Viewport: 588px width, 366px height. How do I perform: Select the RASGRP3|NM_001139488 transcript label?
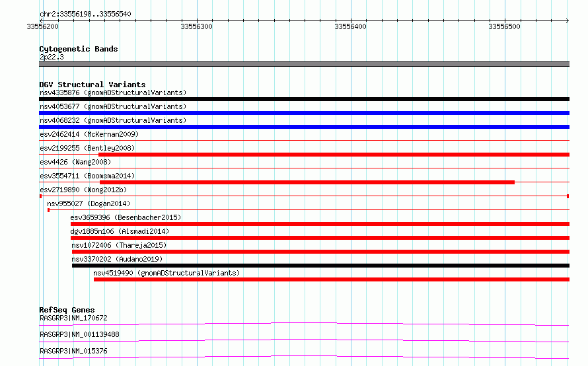coord(79,334)
